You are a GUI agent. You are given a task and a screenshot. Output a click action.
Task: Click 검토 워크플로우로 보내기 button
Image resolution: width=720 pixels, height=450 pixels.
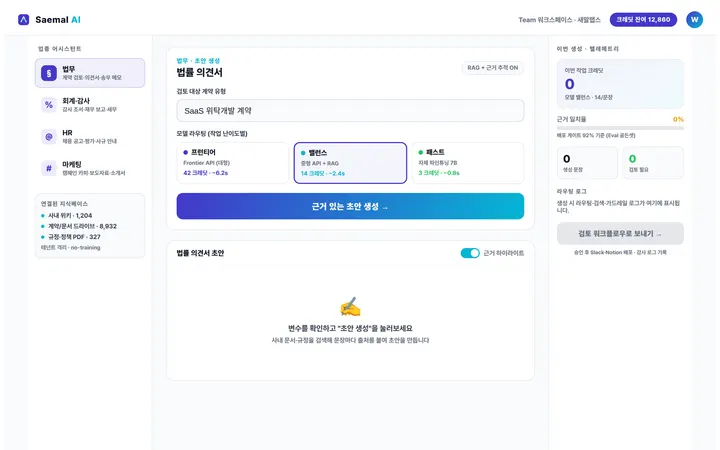(620, 234)
